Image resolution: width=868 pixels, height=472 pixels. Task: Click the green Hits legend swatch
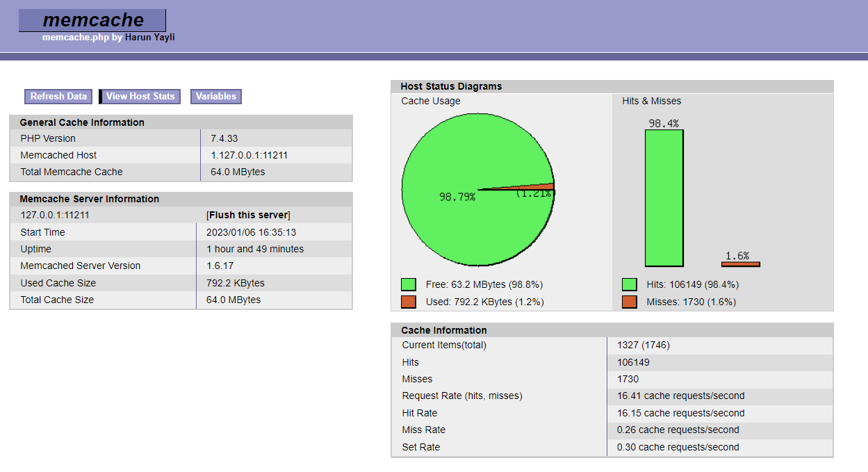coord(630,284)
